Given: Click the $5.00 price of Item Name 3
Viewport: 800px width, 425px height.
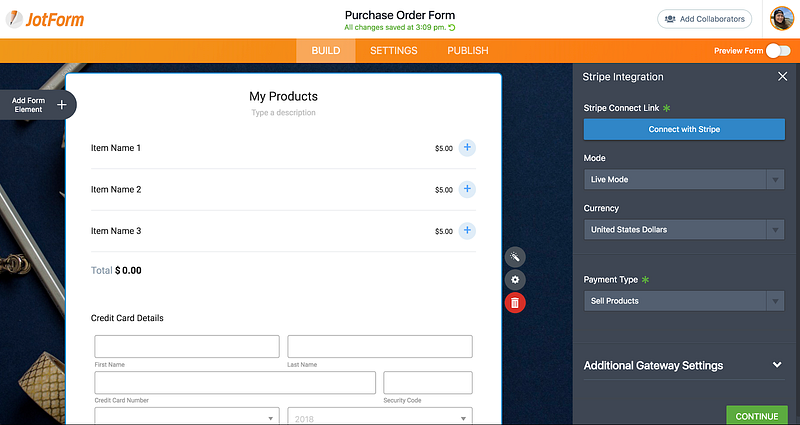Looking at the screenshot, I should pos(444,231).
